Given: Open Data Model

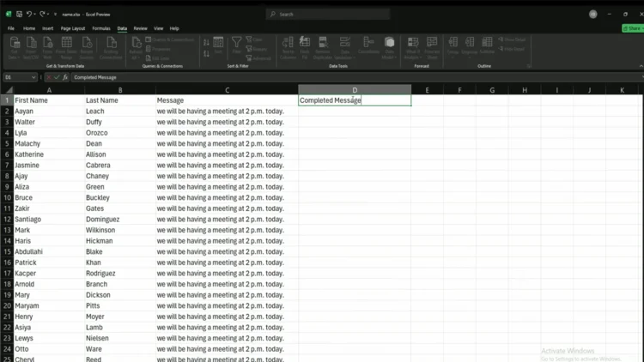Looking at the screenshot, I should [x=389, y=48].
